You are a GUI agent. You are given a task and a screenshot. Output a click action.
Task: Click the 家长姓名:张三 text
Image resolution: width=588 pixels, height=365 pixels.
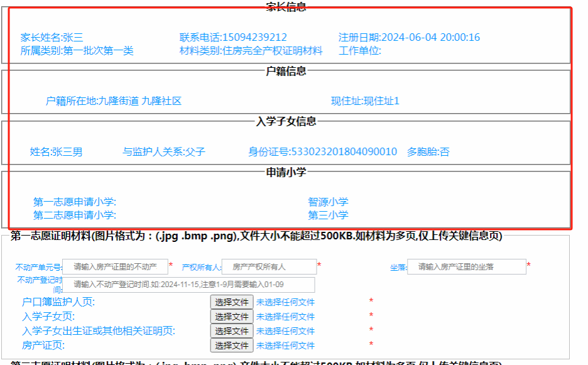click(x=52, y=38)
